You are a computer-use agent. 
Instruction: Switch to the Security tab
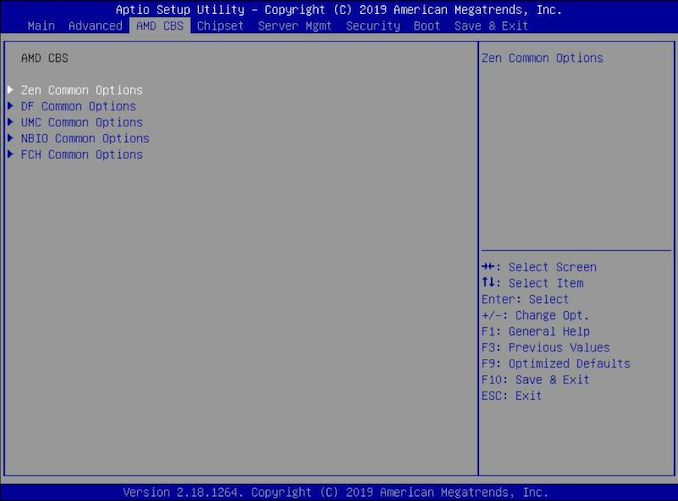(373, 26)
